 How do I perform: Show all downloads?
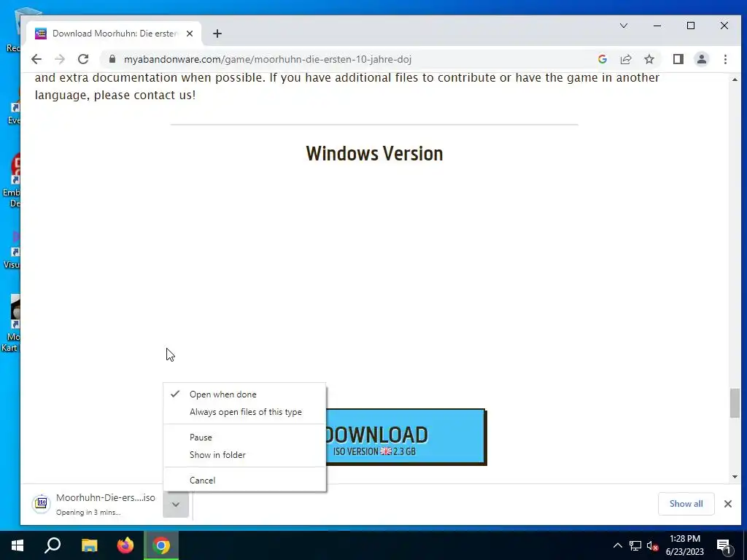pyautogui.click(x=686, y=504)
